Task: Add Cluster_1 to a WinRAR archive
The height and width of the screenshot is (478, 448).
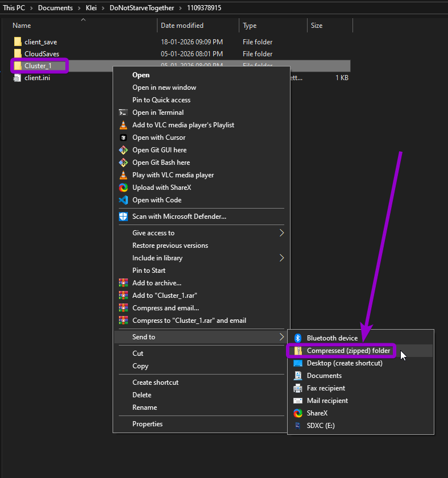Action: [x=159, y=282]
